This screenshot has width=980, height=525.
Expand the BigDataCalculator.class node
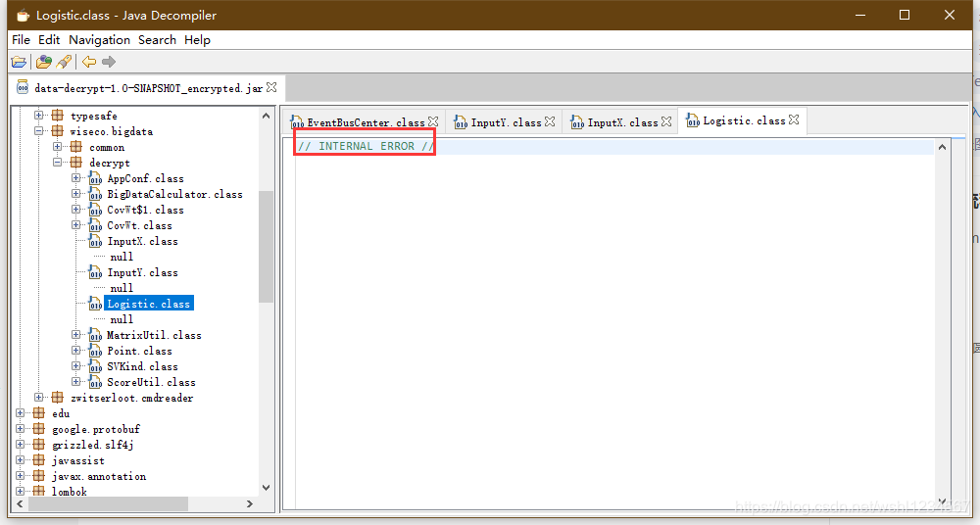(x=76, y=194)
